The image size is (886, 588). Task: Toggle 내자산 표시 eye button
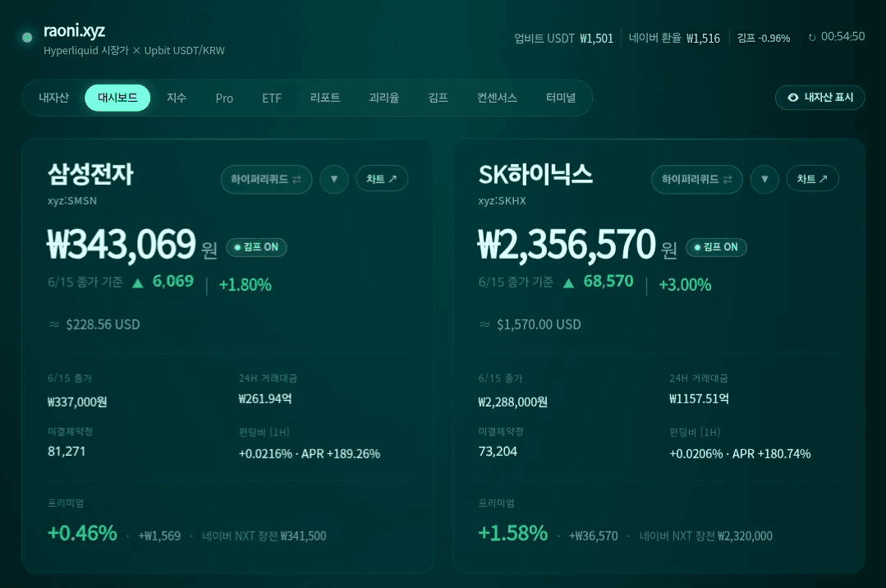[819, 97]
